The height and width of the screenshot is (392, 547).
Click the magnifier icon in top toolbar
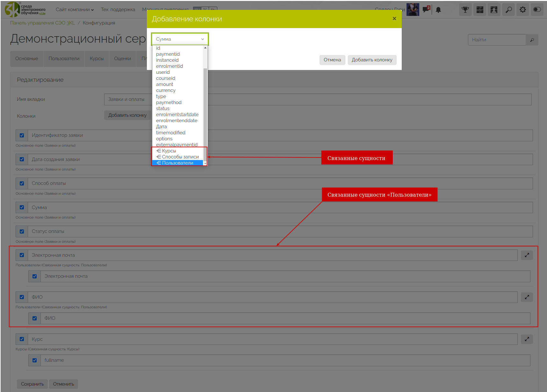[x=508, y=10]
